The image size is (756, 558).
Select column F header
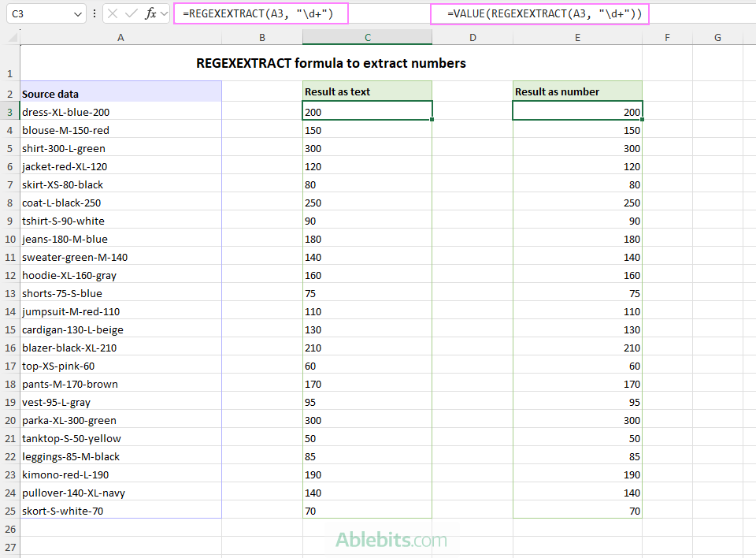pyautogui.click(x=667, y=37)
